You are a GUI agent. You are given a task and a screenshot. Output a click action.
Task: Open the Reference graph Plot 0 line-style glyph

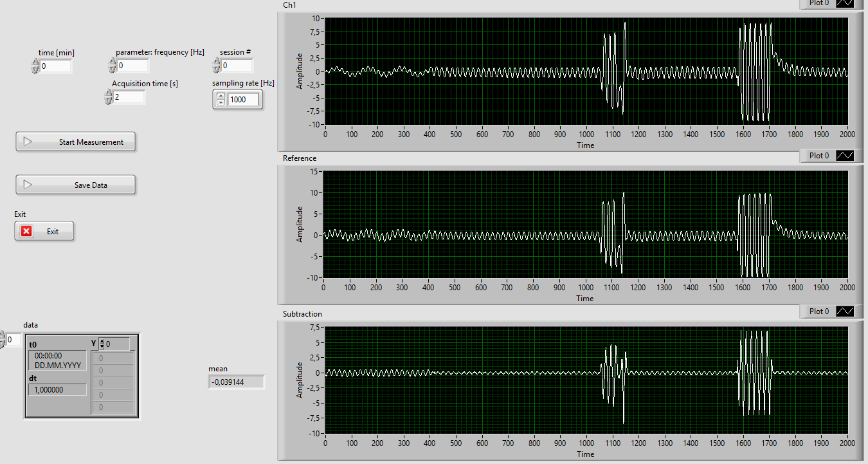(x=845, y=156)
